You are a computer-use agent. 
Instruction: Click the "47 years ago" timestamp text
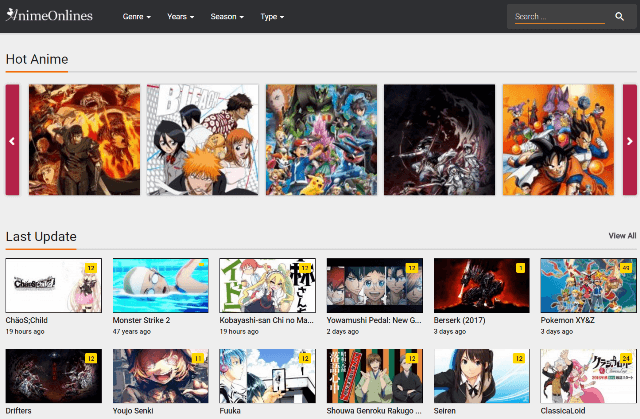131,332
